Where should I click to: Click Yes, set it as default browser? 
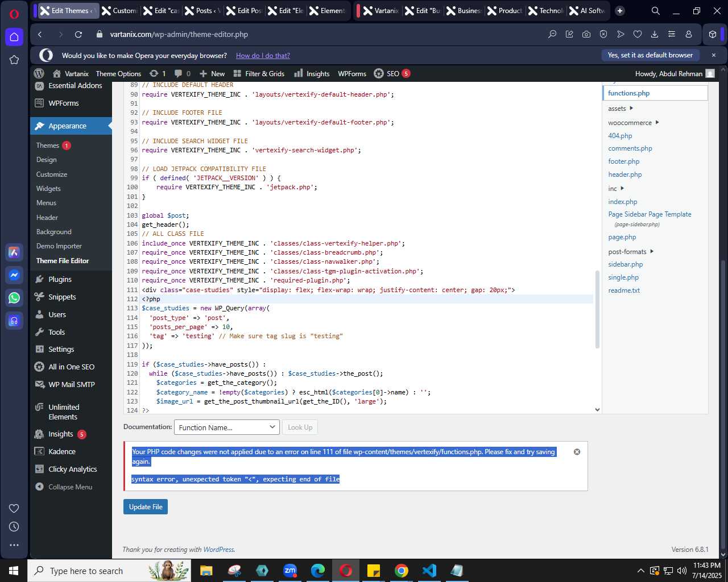pos(650,55)
